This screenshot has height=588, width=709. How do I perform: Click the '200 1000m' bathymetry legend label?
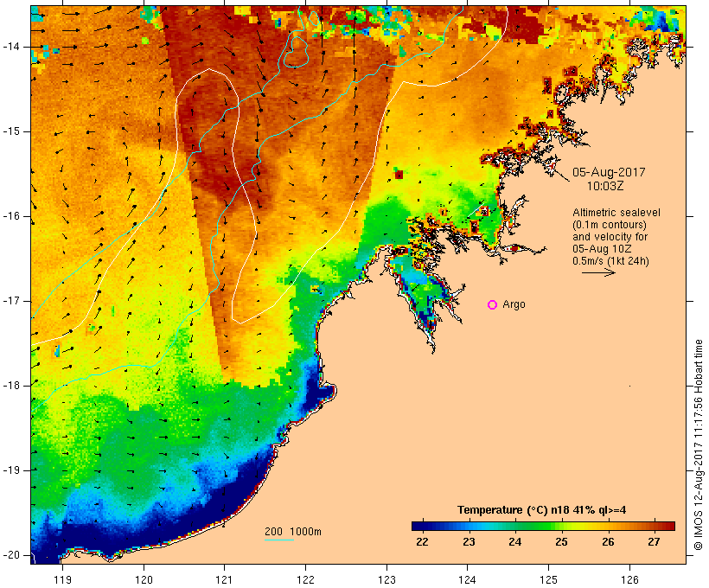pos(293,532)
